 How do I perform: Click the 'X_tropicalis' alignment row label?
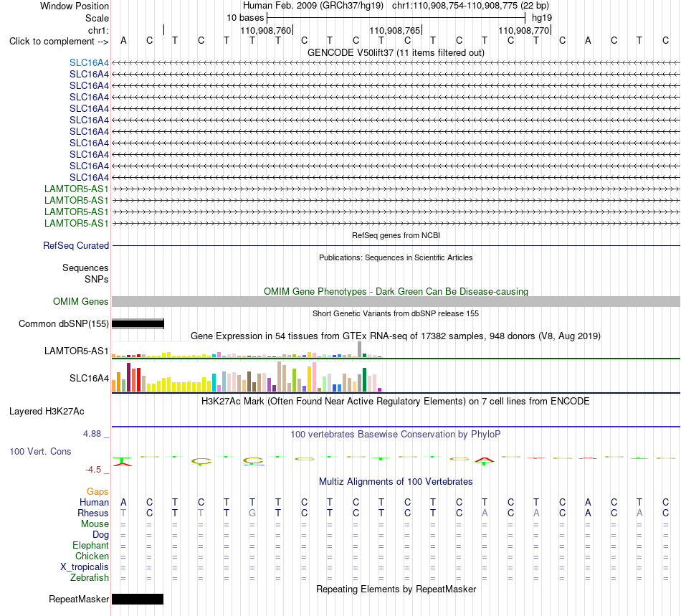85,567
